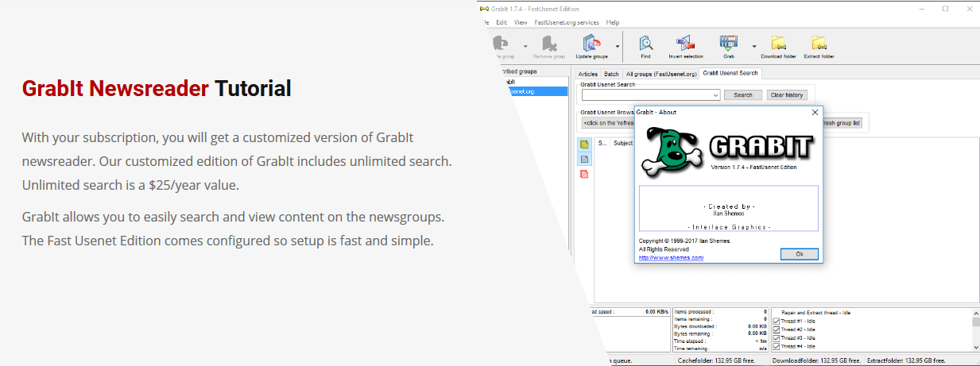The image size is (980, 366).
Task: Close the GrabIt - About dialog
Action: click(x=815, y=113)
